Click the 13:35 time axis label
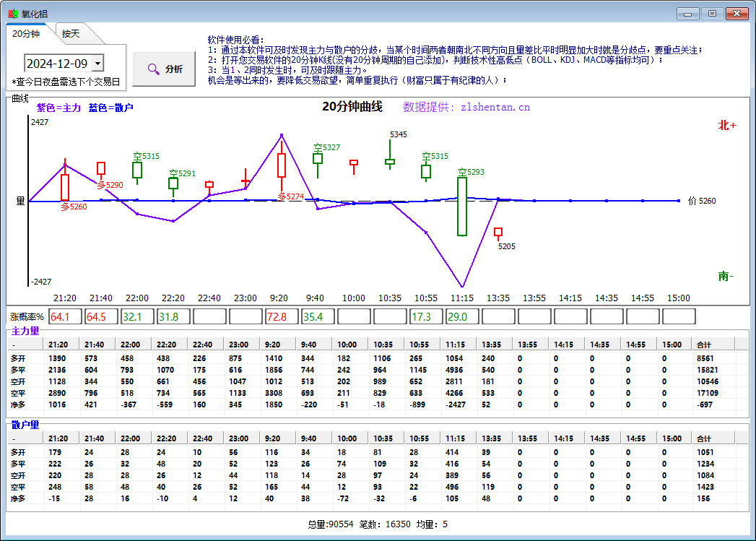This screenshot has width=756, height=541. tap(498, 298)
